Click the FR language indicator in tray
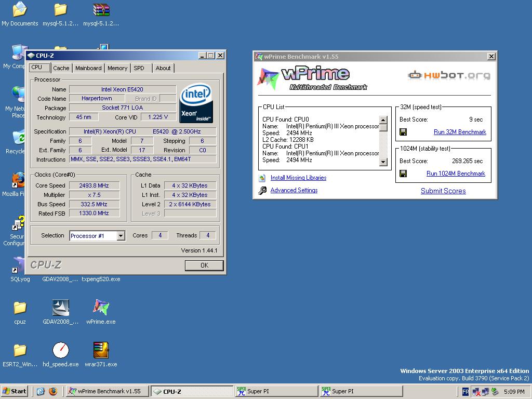 465,392
